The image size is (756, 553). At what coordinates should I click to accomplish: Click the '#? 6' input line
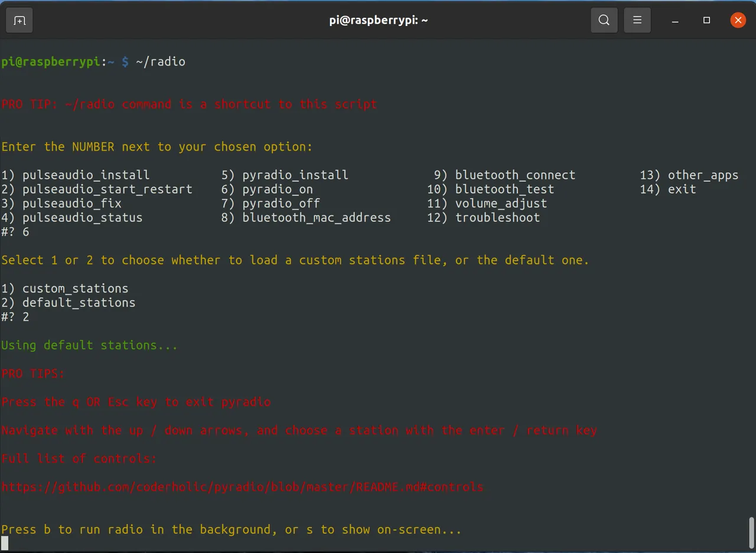click(x=15, y=232)
